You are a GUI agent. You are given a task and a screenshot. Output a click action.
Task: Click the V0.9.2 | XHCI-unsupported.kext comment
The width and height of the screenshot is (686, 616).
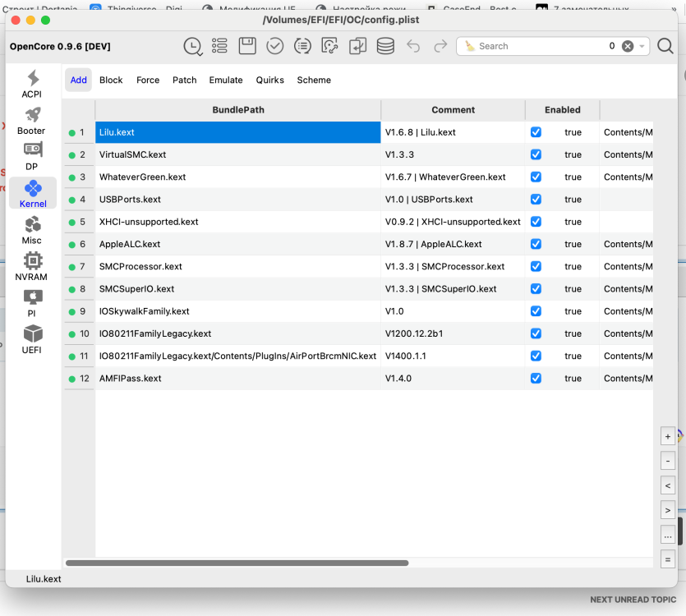tap(453, 222)
